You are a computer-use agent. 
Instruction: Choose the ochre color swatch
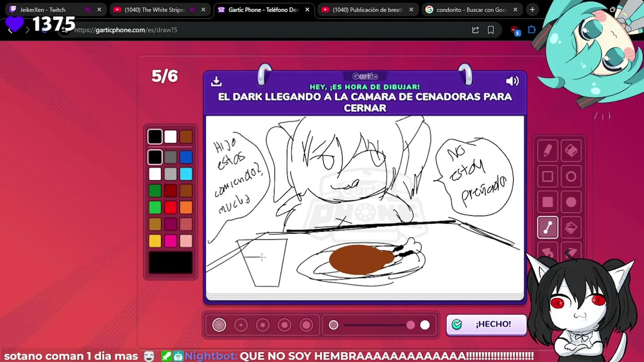pos(155,224)
